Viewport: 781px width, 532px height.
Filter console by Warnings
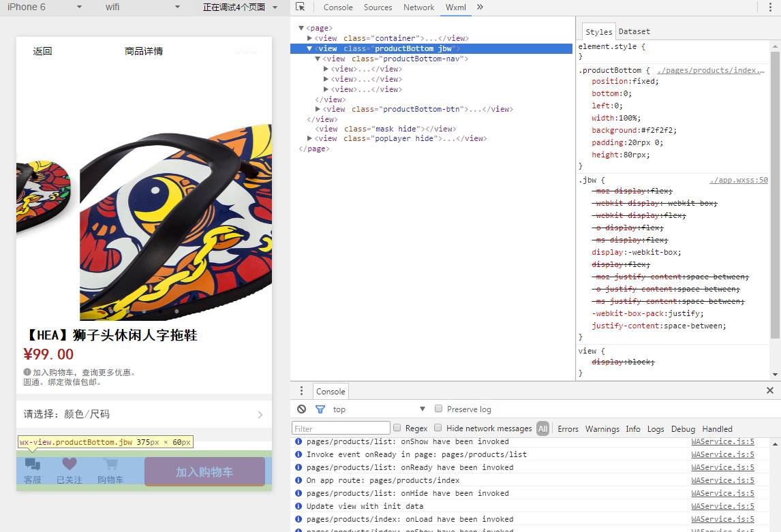602,428
